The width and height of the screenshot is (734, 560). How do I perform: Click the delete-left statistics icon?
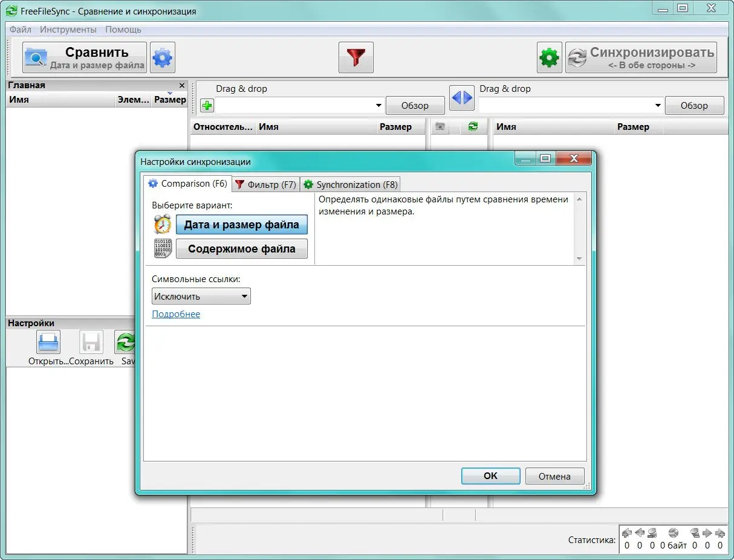[652, 533]
